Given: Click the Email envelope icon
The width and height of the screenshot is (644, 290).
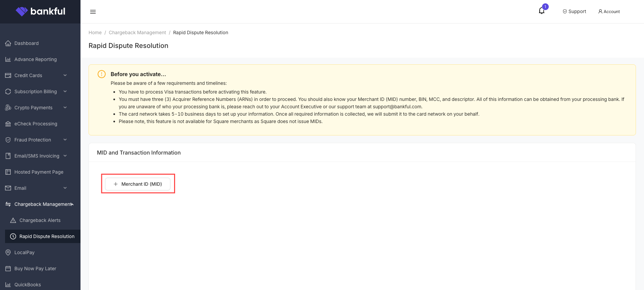Looking at the screenshot, I should coord(8,188).
